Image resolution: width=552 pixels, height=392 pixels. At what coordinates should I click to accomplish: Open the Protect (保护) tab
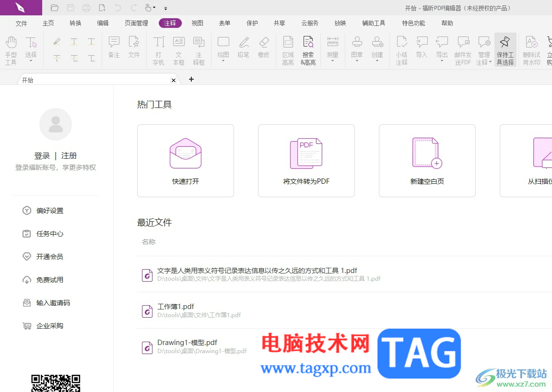(252, 23)
